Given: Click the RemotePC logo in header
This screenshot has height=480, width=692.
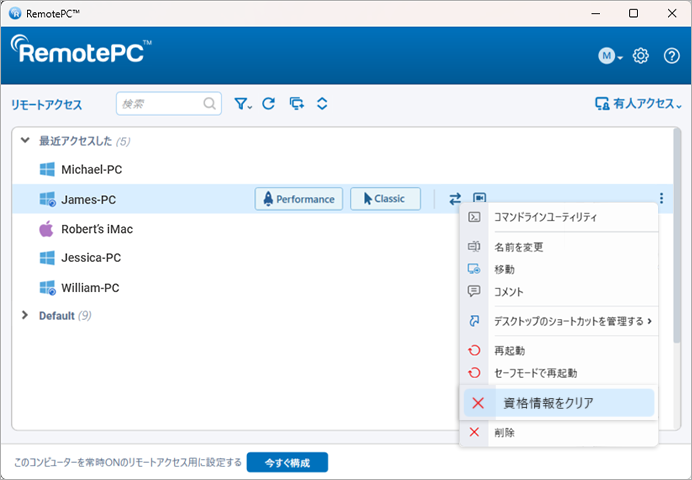Looking at the screenshot, I should (x=81, y=50).
